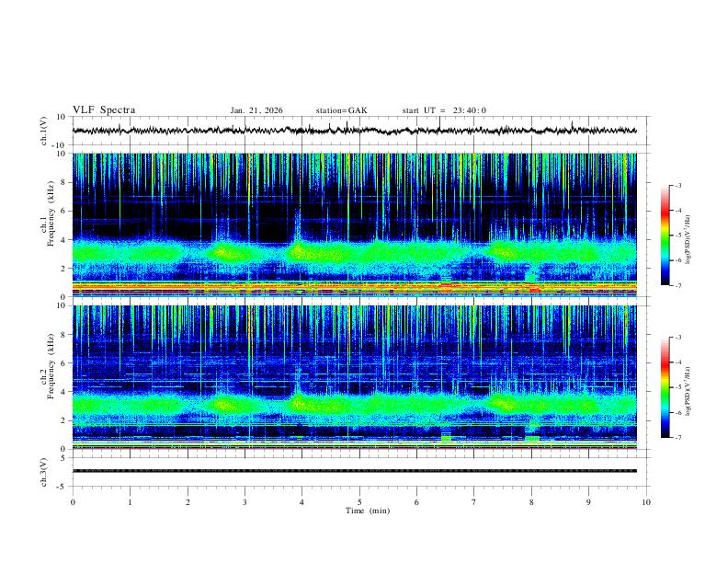Click the 'station=GAK' header text
This screenshot has height=563, width=728.
pyautogui.click(x=341, y=110)
